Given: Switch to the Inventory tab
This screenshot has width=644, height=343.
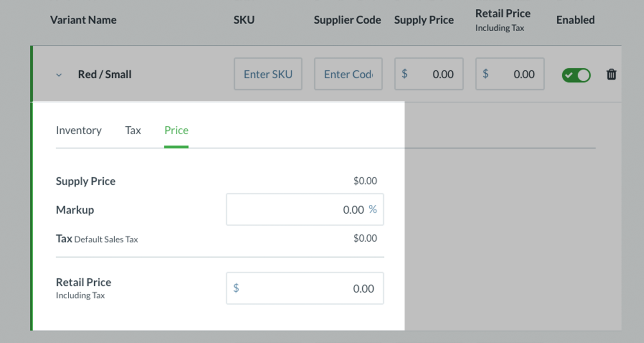Looking at the screenshot, I should click(79, 130).
